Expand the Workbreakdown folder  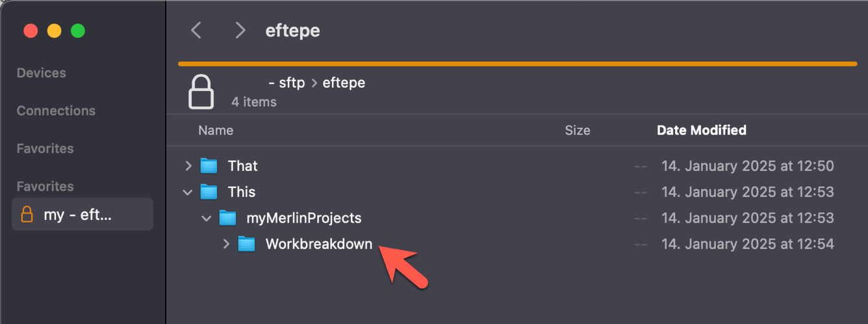[226, 244]
